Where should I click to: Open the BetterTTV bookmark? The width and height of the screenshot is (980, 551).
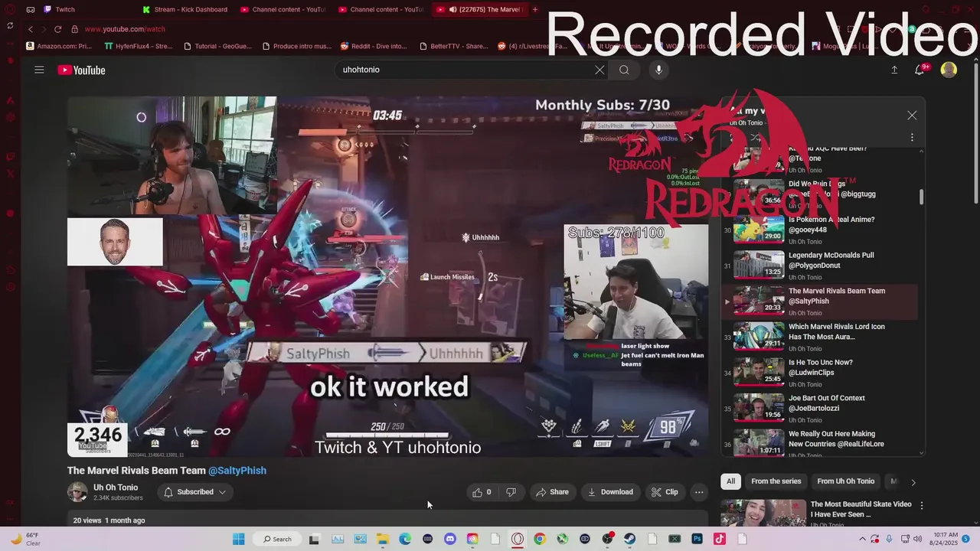tap(453, 46)
